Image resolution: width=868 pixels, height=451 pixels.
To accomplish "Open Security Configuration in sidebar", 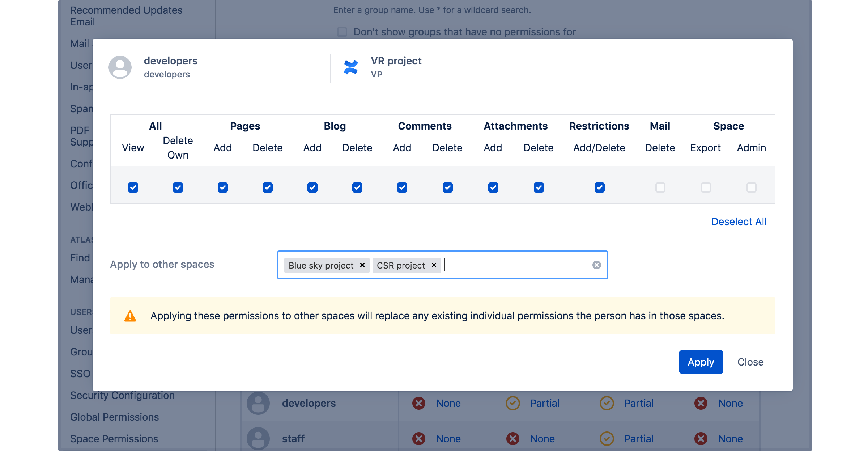I will click(122, 395).
